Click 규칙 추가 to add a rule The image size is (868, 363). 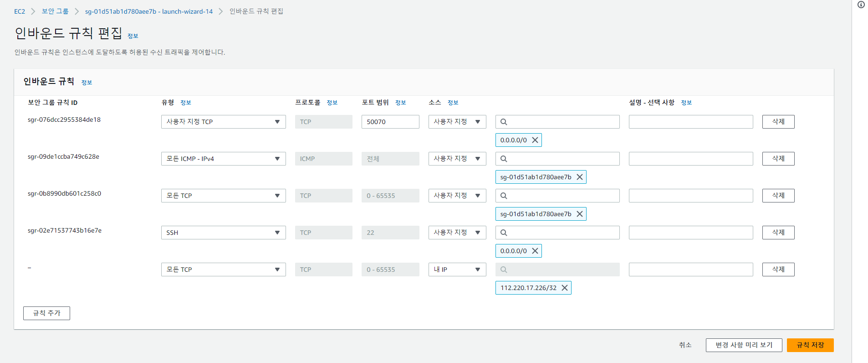click(46, 313)
